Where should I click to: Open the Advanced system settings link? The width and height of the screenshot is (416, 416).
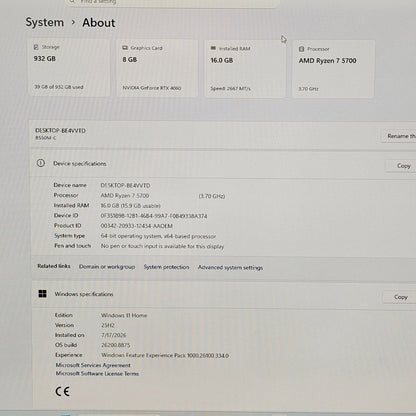[230, 267]
